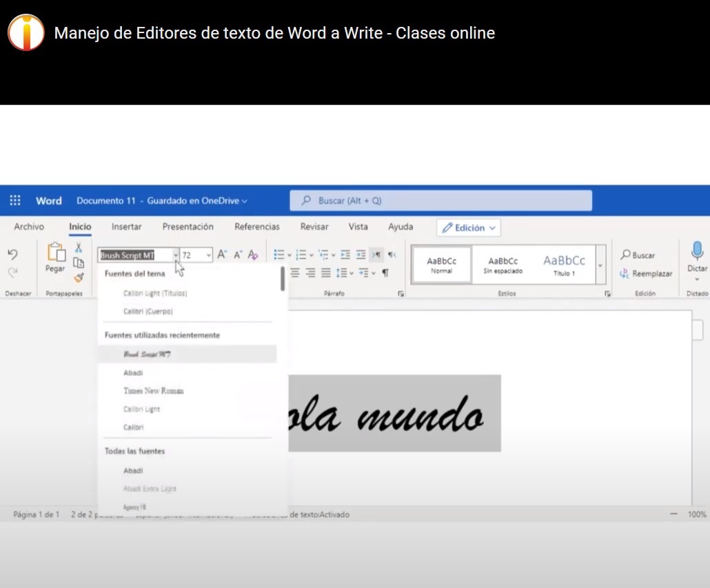This screenshot has width=710, height=588.
Task: Click the Copiar icon in Portapapeles
Action: (x=79, y=263)
